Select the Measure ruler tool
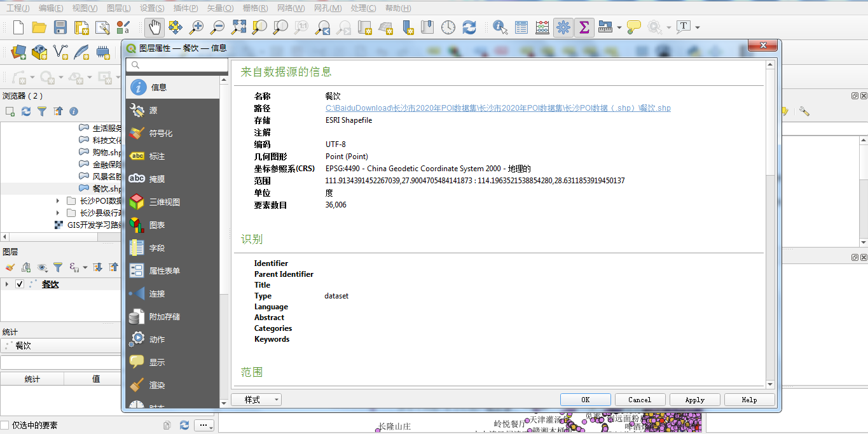 (x=605, y=27)
